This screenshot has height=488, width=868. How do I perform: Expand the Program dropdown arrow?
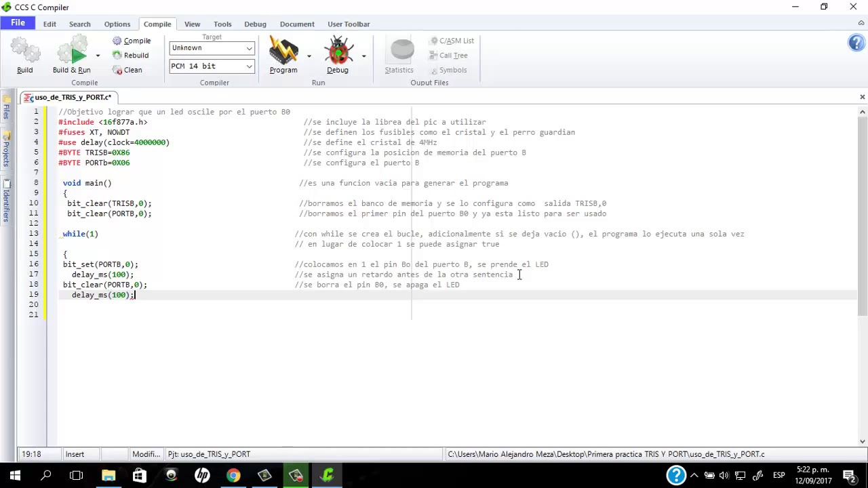tap(309, 56)
